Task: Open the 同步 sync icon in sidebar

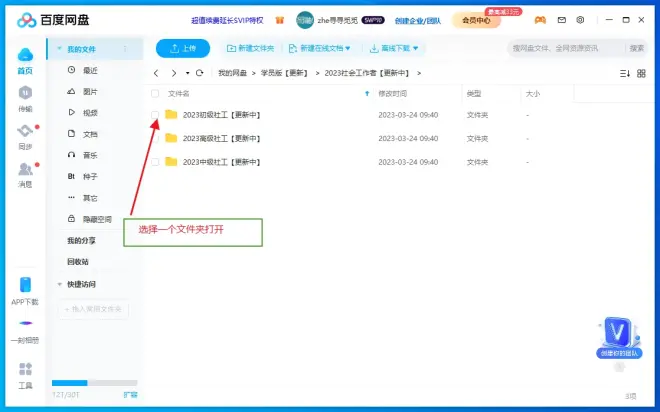Action: (25, 132)
